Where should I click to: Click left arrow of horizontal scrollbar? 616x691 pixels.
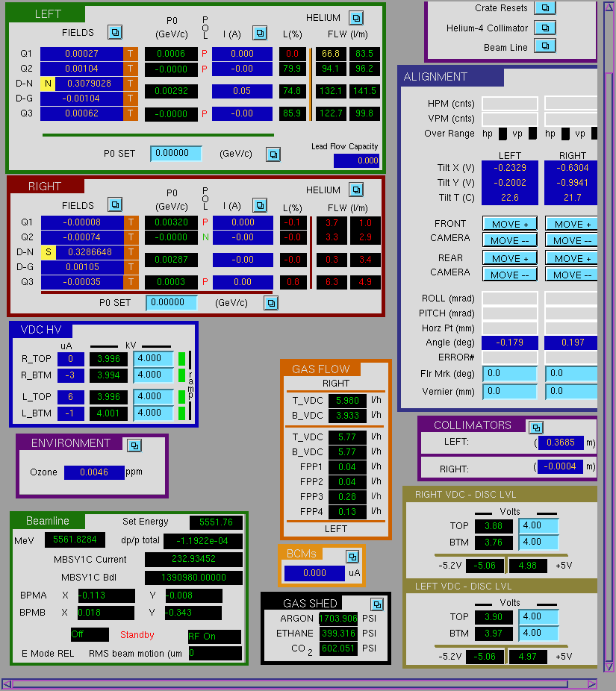(x=7, y=684)
